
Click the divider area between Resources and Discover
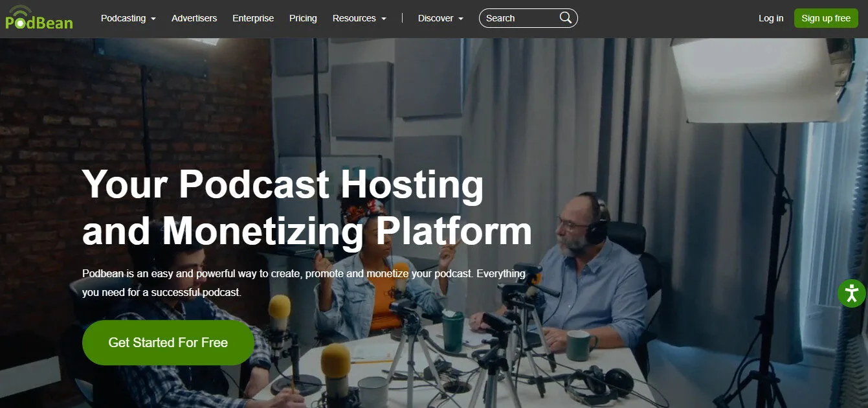coord(403,18)
